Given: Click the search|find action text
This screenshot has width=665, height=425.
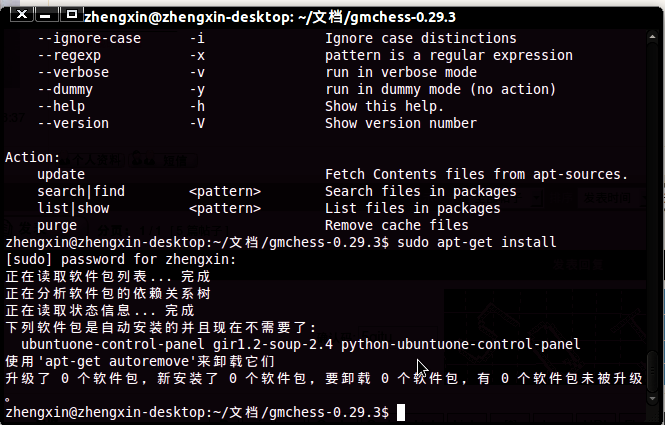Looking at the screenshot, I should pos(81,192).
